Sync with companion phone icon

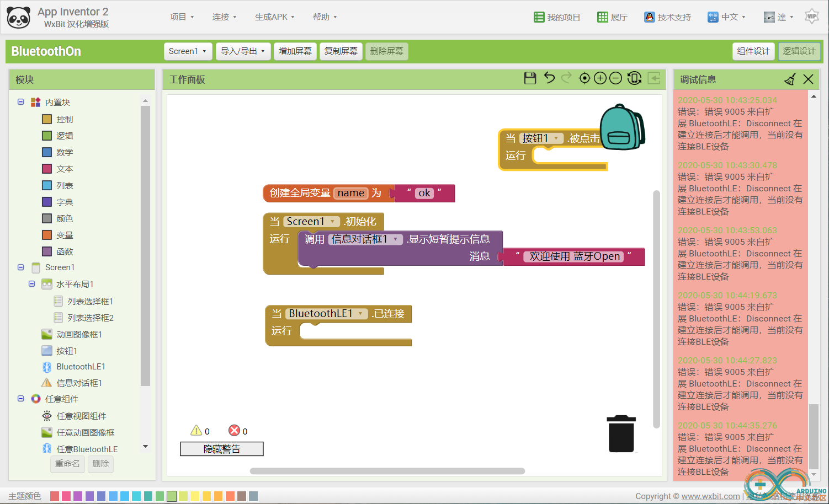[635, 78]
